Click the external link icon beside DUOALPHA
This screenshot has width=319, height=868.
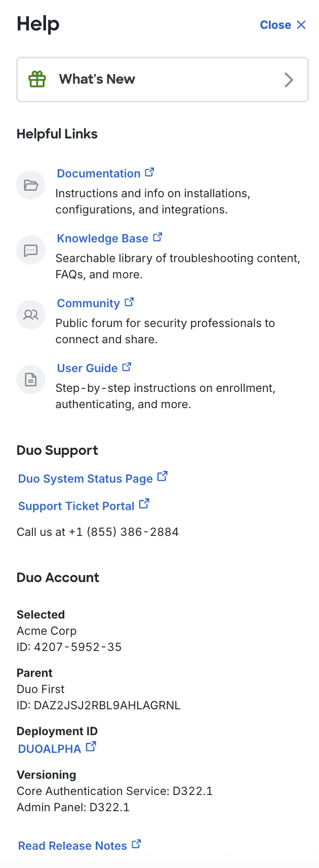[91, 746]
